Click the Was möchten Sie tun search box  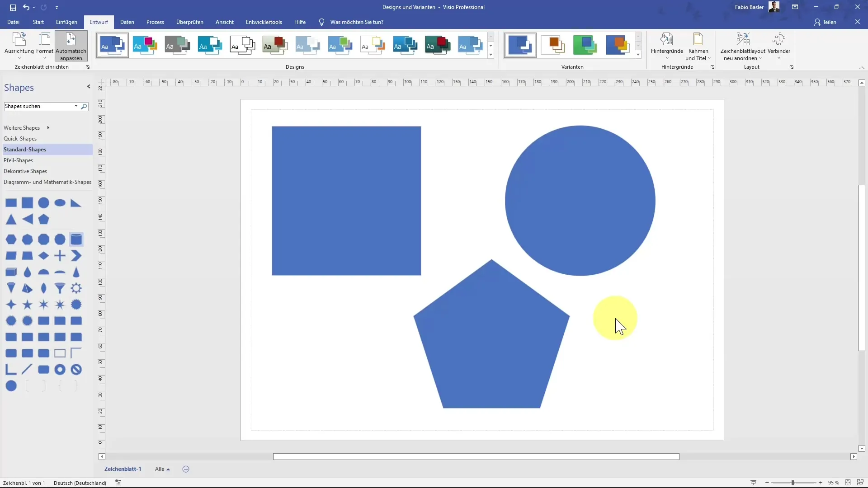pos(357,22)
